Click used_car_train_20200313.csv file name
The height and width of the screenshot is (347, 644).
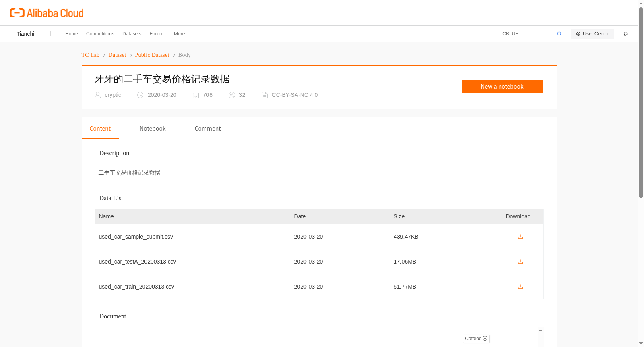pos(136,287)
